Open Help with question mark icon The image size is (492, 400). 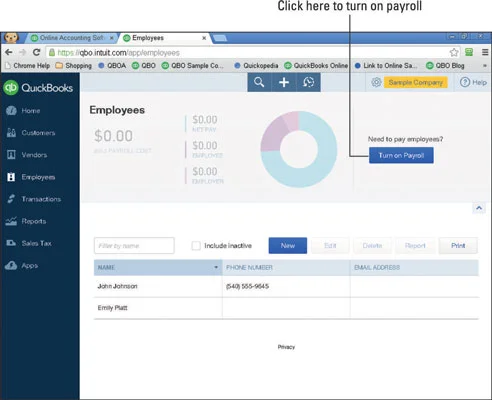(473, 82)
